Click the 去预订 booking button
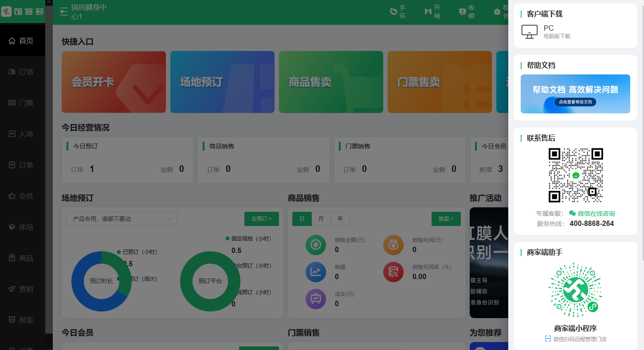The width and height of the screenshot is (644, 350). 261,219
